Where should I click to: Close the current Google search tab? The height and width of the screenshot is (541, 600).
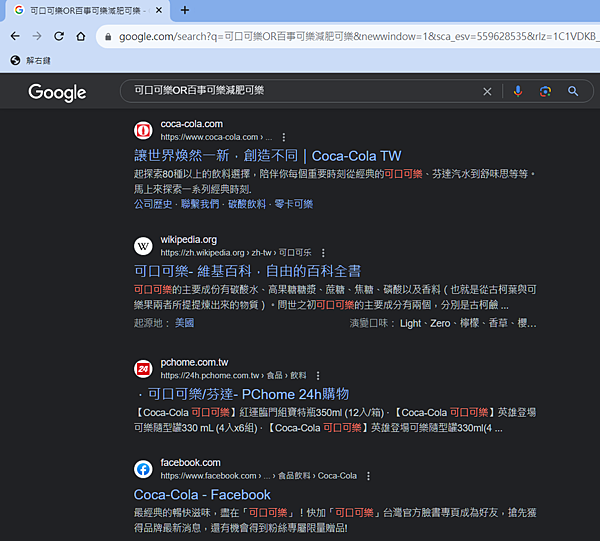coord(159,10)
